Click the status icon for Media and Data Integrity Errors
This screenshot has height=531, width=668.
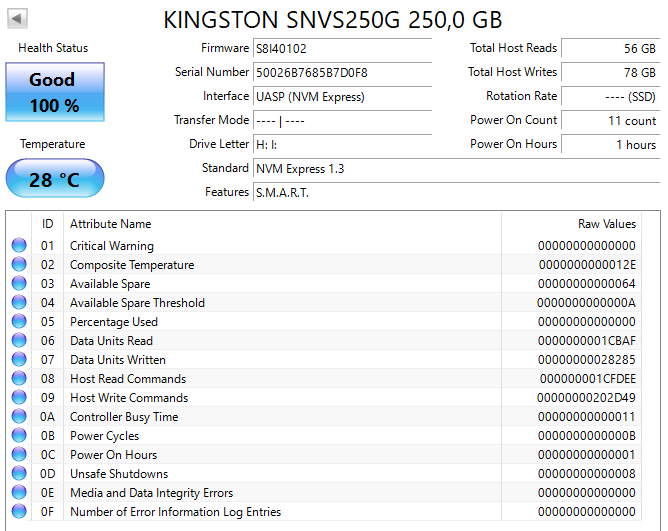point(19,493)
